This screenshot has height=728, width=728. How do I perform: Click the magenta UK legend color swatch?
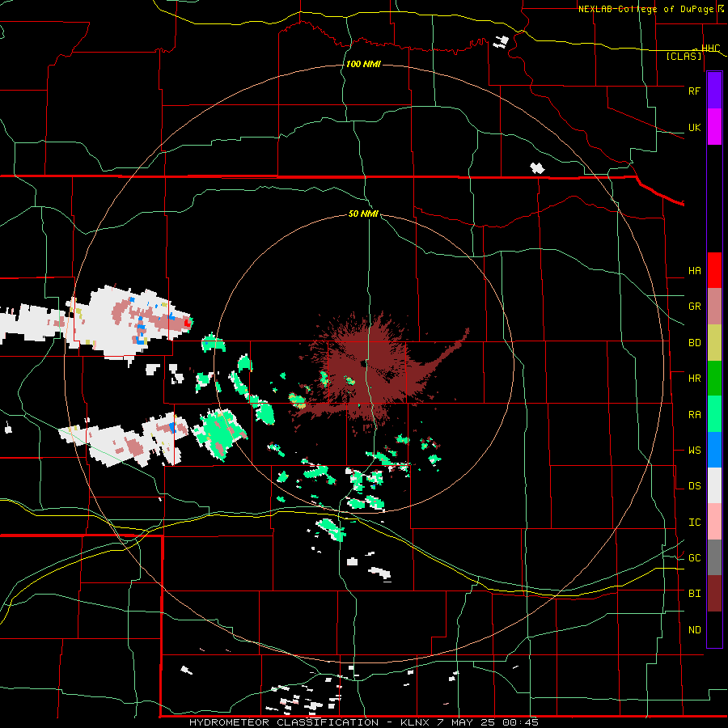click(714, 127)
